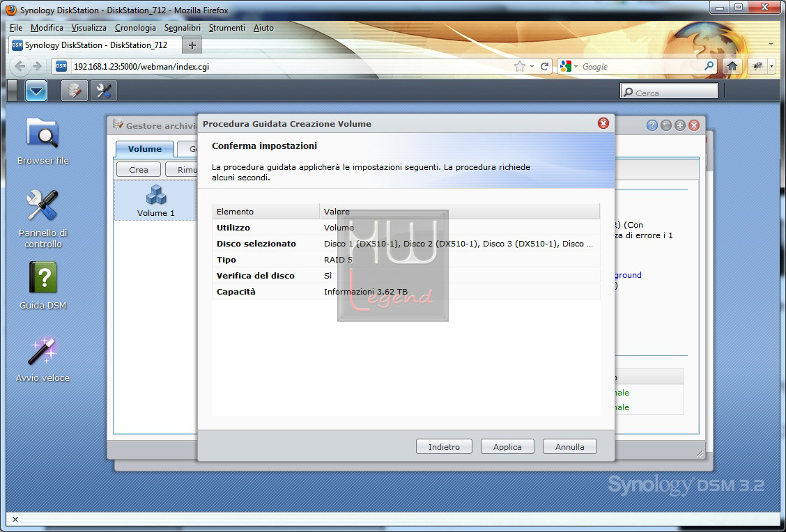Click the URL address bar

click(x=291, y=67)
